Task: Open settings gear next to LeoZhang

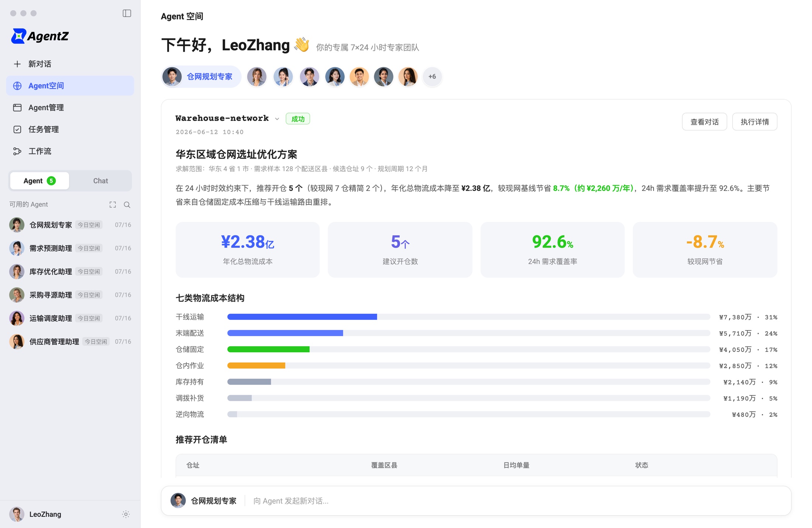Action: pos(126,514)
